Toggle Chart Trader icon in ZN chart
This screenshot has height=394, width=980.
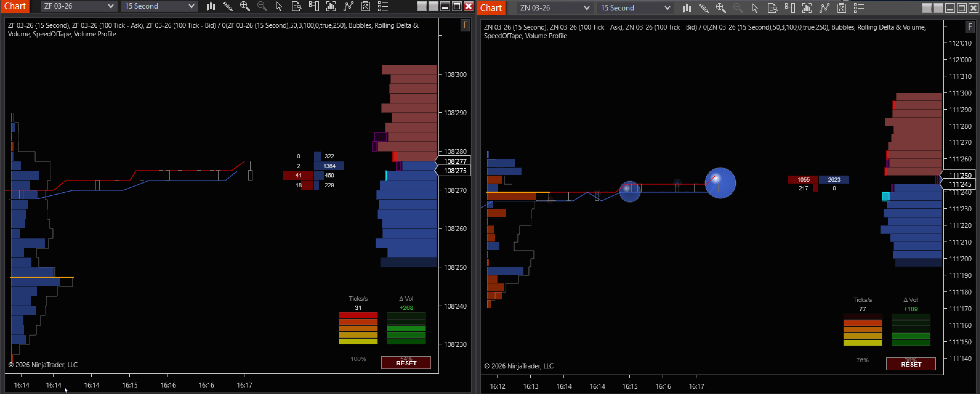point(789,8)
